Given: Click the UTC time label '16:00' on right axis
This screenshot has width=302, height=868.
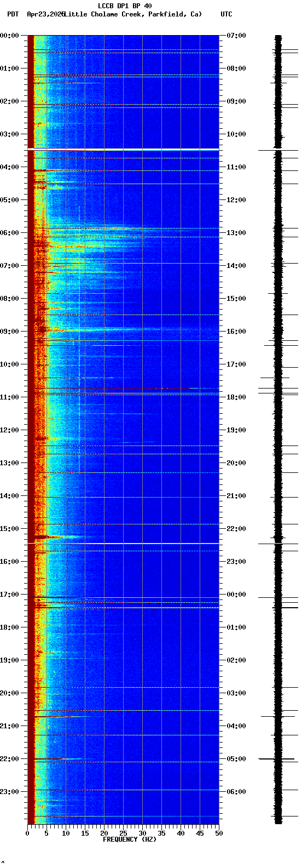Looking at the screenshot, I should (x=236, y=332).
